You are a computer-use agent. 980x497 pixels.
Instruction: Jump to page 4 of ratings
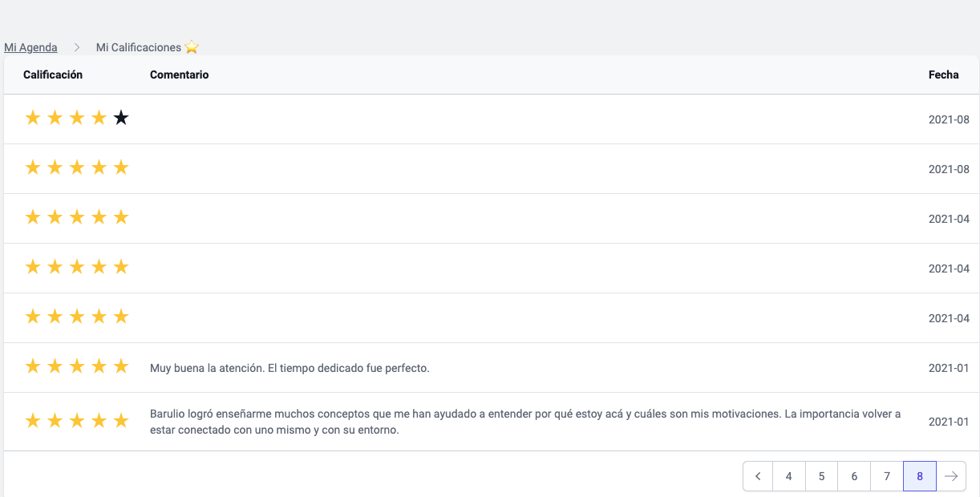[x=789, y=476]
